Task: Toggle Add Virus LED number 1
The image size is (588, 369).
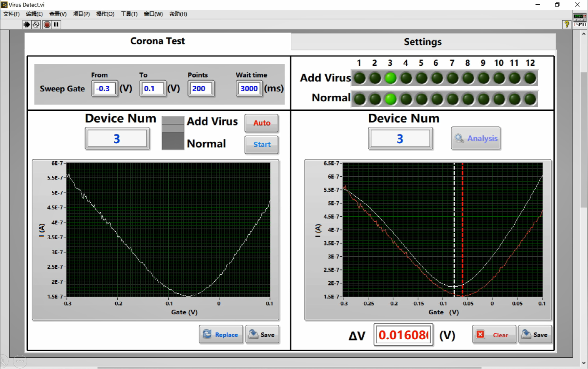Action: click(360, 78)
